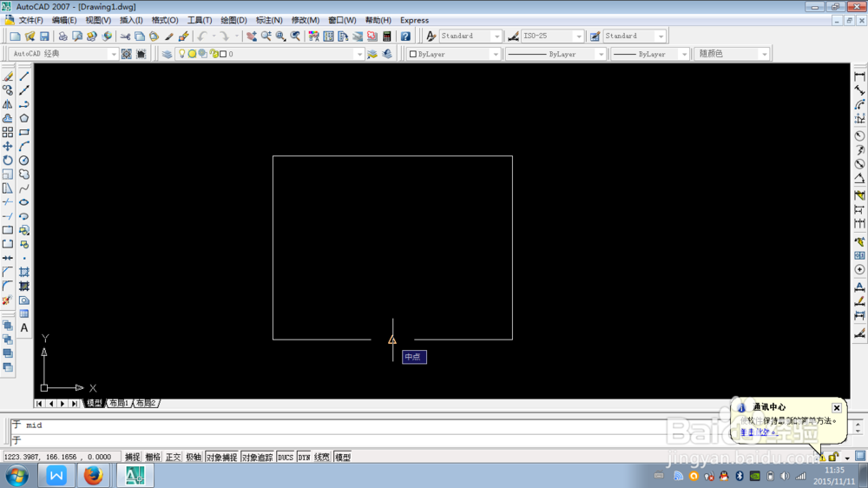The height and width of the screenshot is (488, 868).
Task: Open the ByLayer linetype dropdown
Action: coord(601,55)
